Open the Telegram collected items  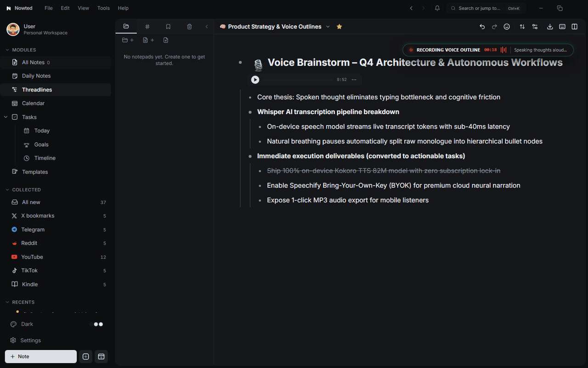tap(56, 230)
